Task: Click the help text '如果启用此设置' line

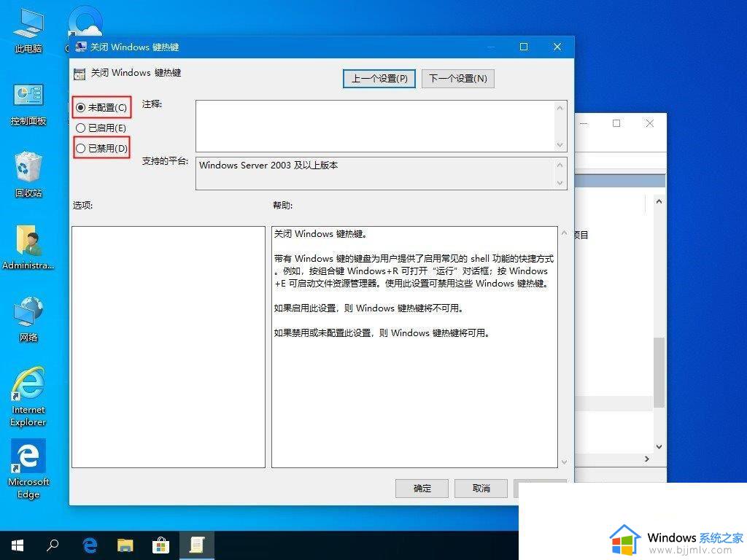Action: coord(368,308)
